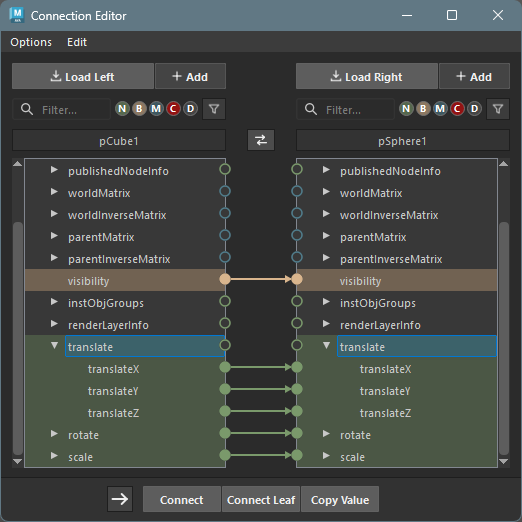Expand left worldMatrix attribute
522x522 pixels.
54,192
